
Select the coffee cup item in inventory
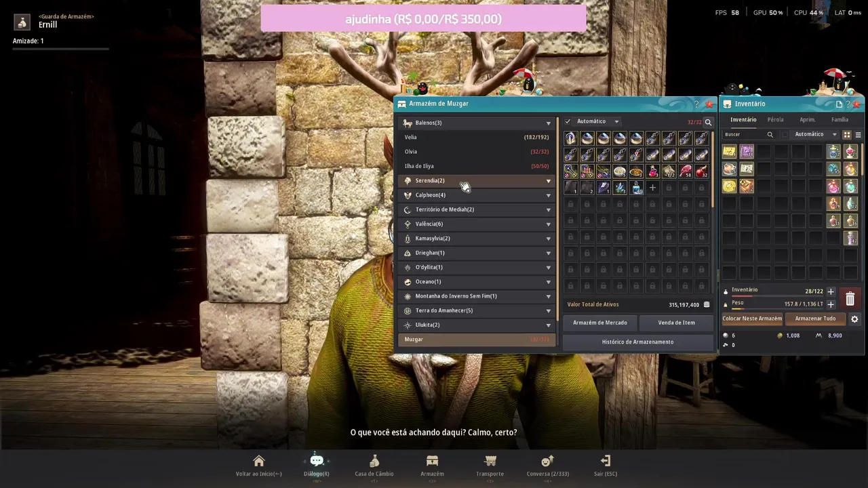click(730, 169)
